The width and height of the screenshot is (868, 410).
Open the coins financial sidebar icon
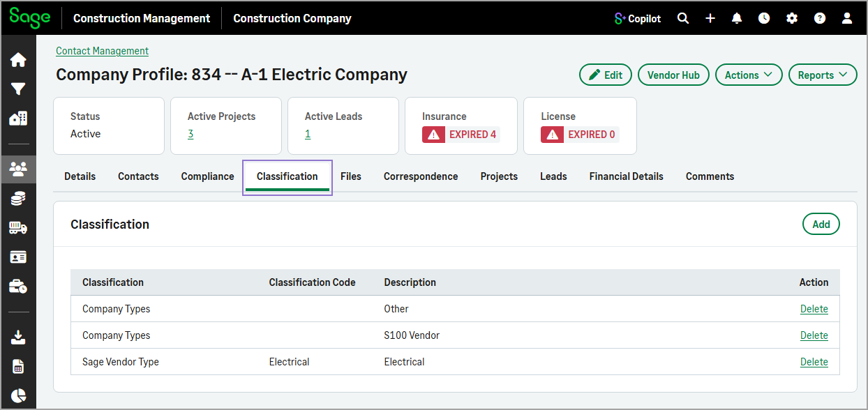(18, 199)
